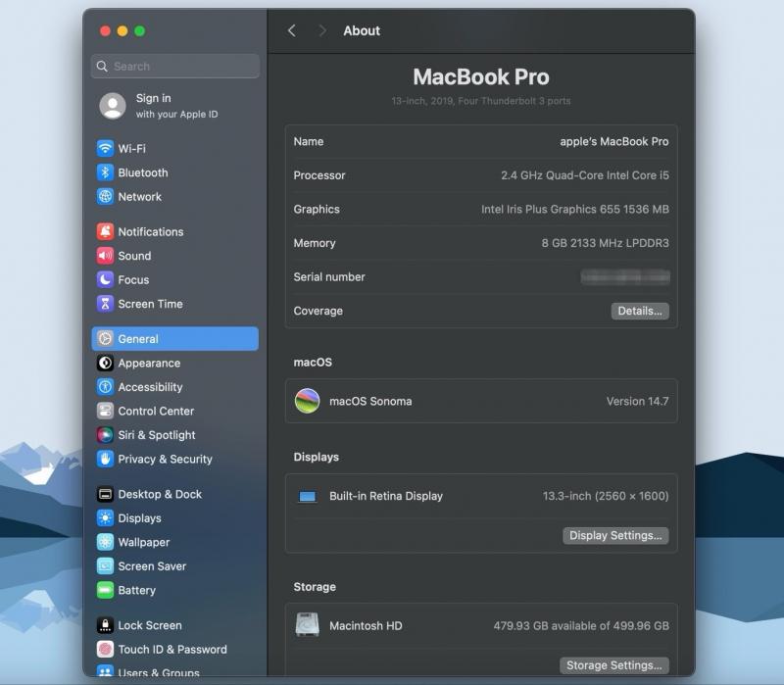Click the Search field

(x=175, y=66)
